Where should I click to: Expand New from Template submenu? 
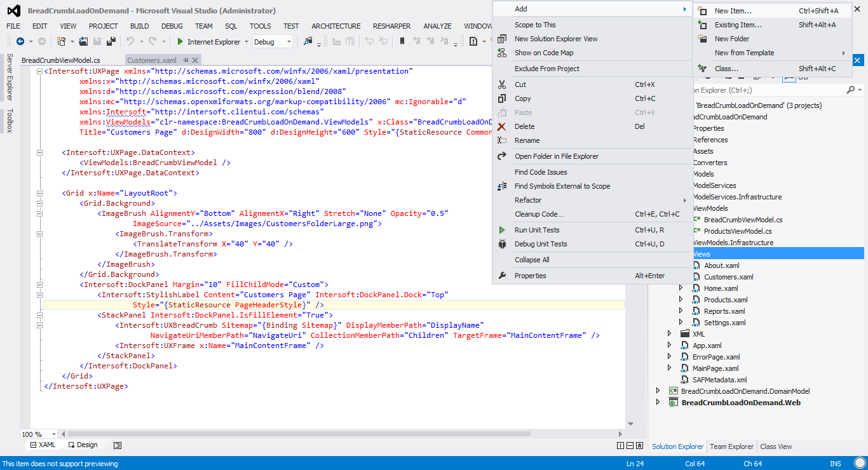click(772, 53)
